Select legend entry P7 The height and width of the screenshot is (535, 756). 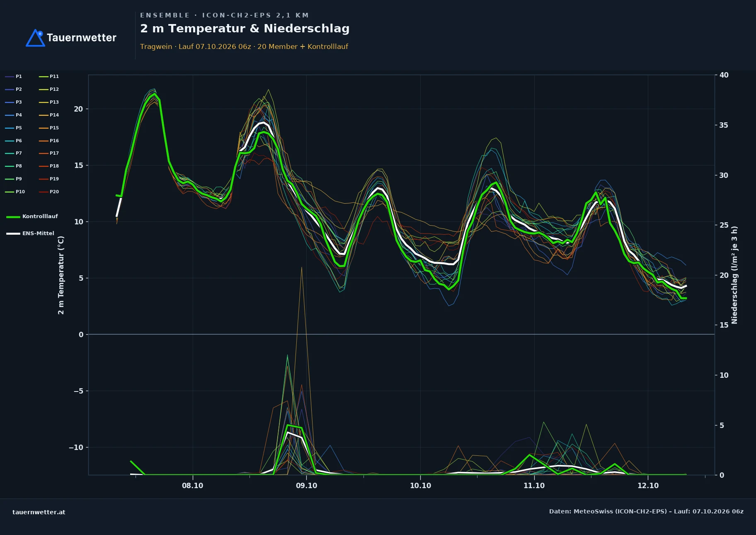coord(14,153)
